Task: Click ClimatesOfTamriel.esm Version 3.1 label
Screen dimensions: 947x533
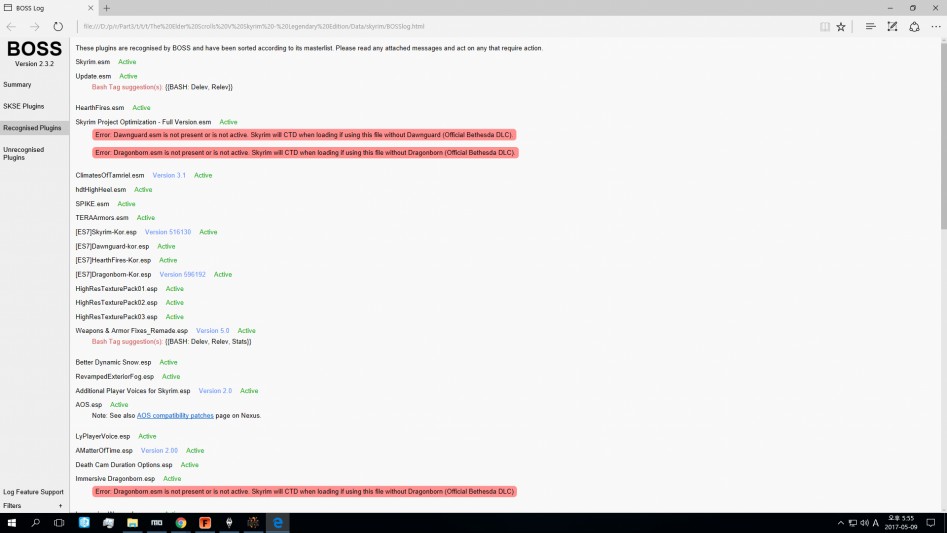Action: point(169,175)
